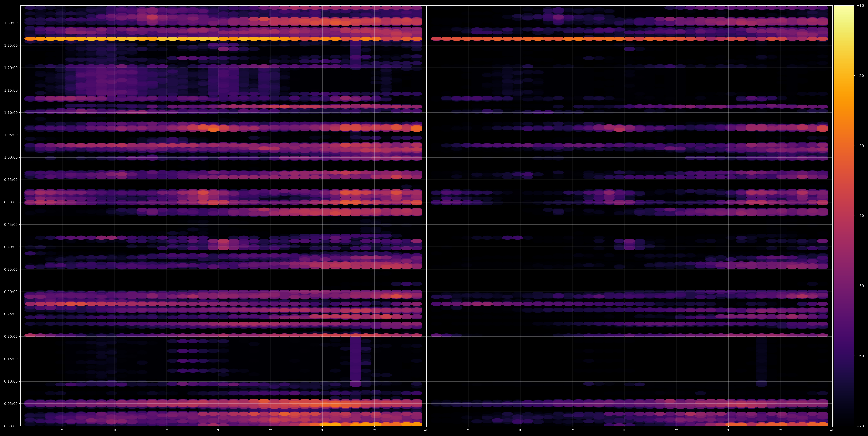Click the −10 colorbar tick label
This screenshot has height=436, width=868.
tap(860, 6)
